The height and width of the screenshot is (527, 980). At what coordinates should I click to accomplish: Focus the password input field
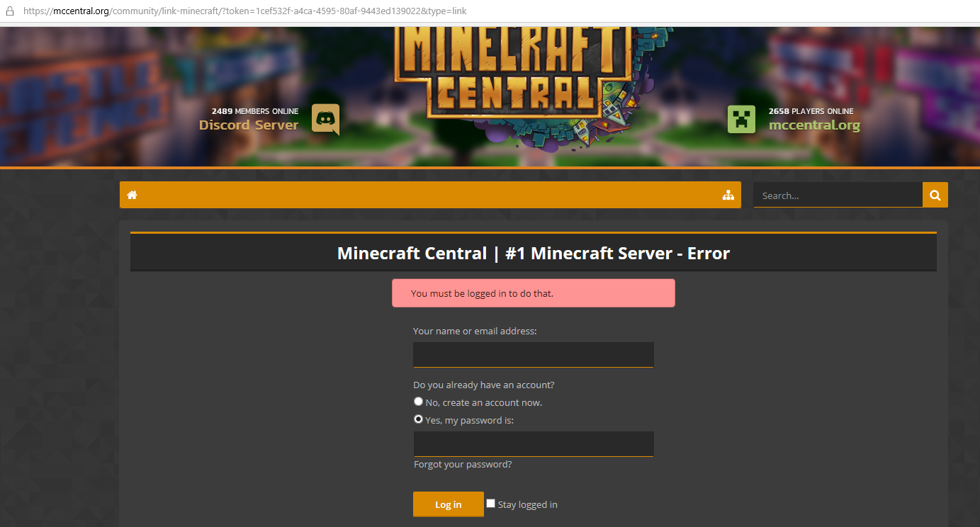pyautogui.click(x=534, y=443)
